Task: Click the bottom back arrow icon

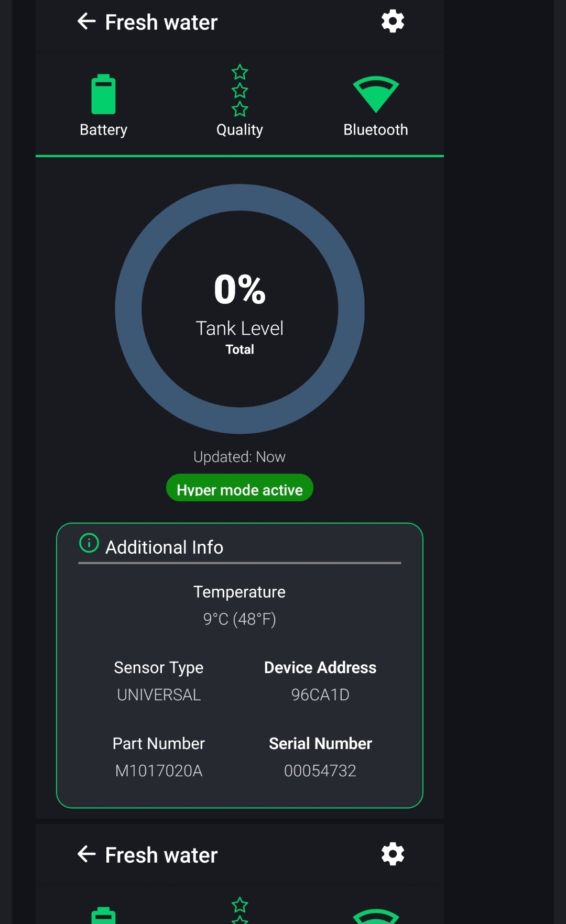Action: click(x=86, y=854)
